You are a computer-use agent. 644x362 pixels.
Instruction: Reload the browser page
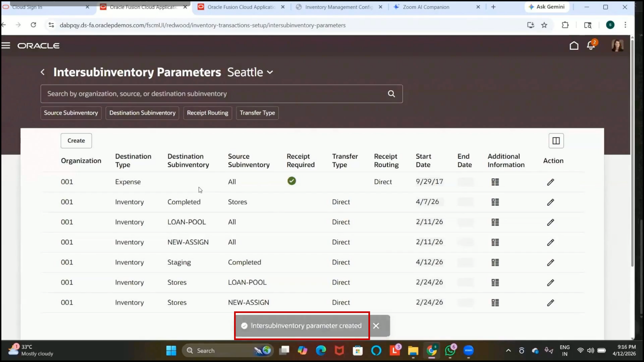point(33,25)
